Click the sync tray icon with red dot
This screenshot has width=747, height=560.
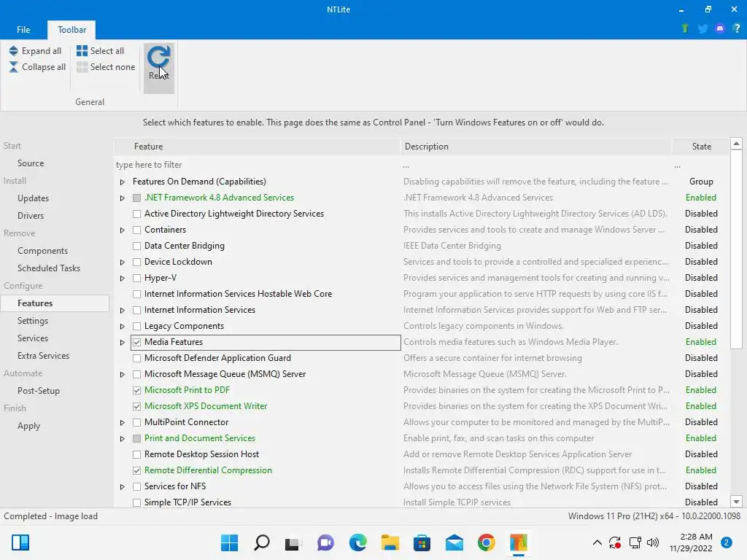point(615,542)
